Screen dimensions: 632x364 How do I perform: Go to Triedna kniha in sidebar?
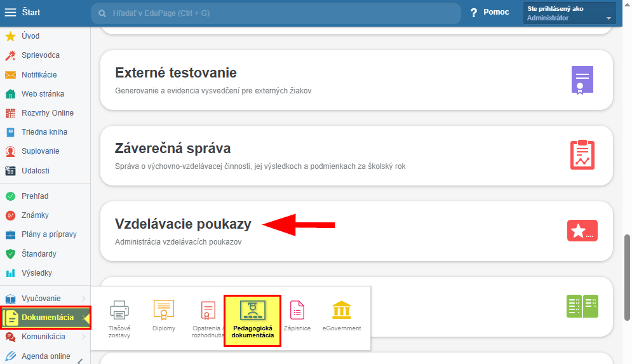(44, 132)
